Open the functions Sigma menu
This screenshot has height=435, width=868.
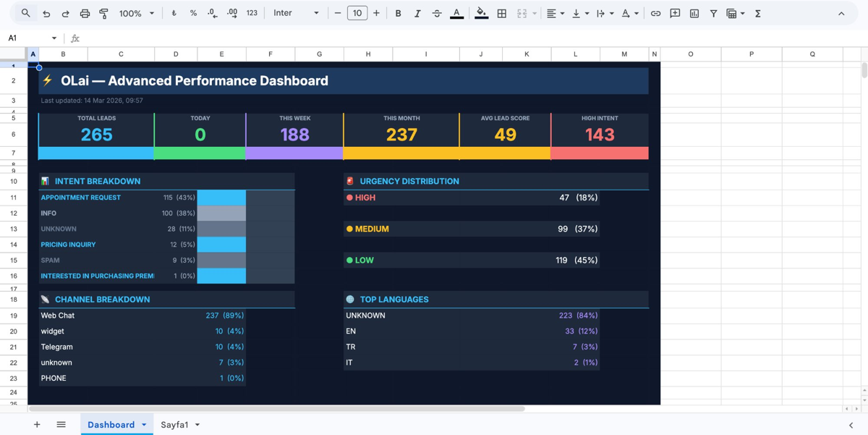pos(757,12)
